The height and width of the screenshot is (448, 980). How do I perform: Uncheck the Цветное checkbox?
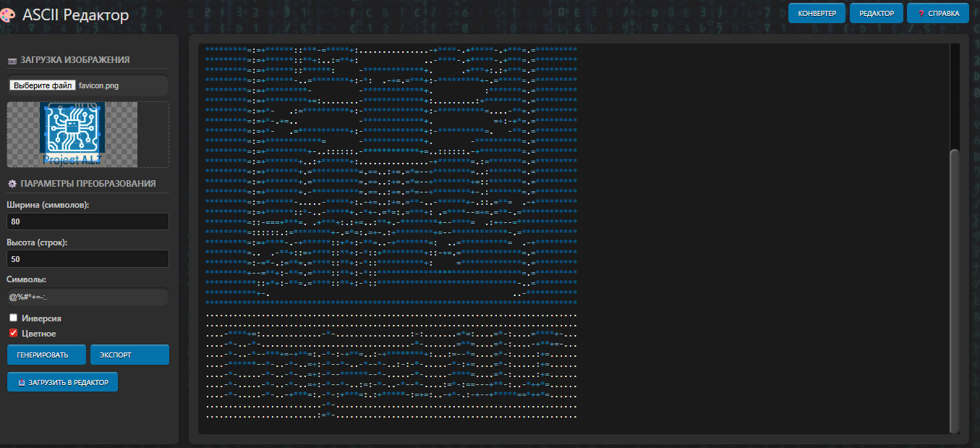(x=14, y=333)
